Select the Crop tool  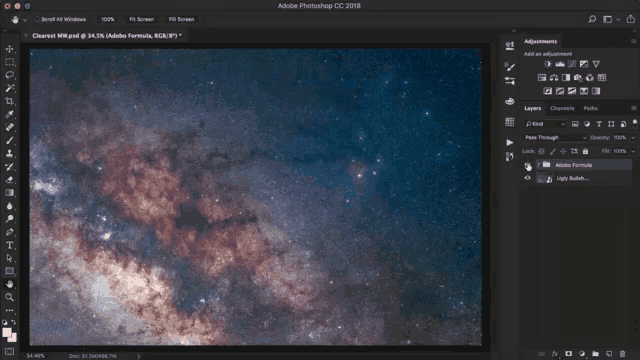coord(9,101)
